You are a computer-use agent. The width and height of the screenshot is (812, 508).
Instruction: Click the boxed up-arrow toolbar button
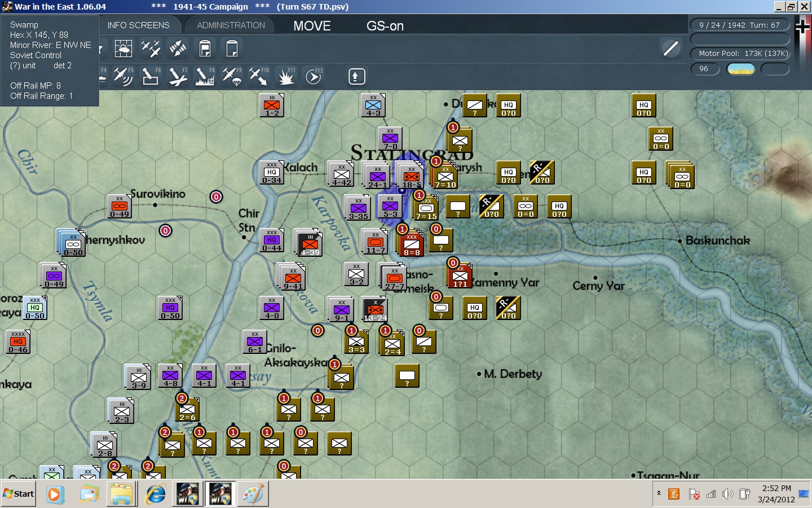356,76
